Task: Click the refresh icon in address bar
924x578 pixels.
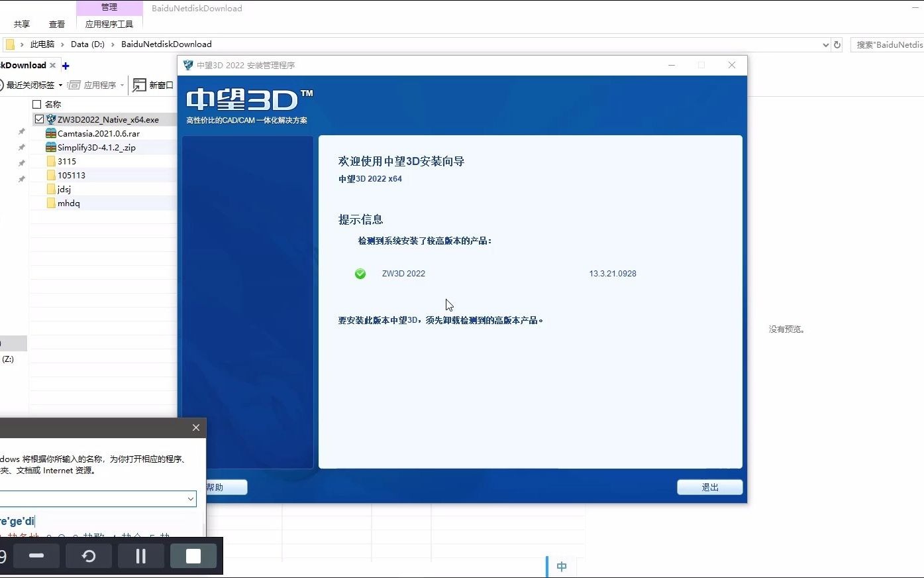Action: [836, 44]
